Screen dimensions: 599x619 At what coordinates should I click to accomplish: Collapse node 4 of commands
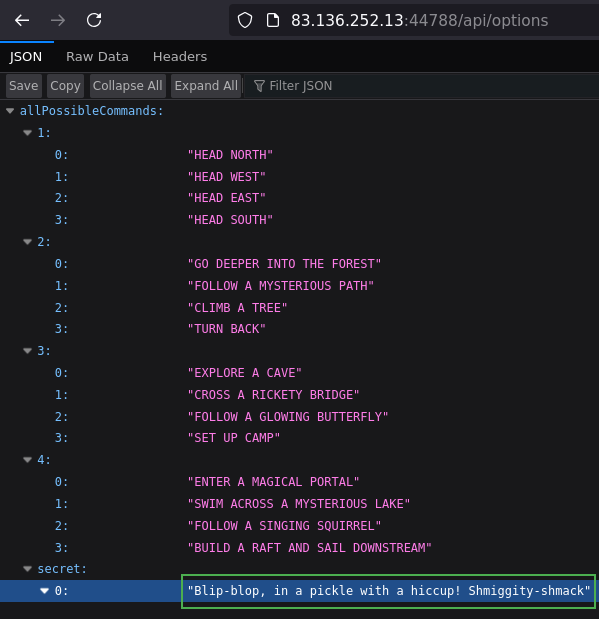pyautogui.click(x=27, y=460)
